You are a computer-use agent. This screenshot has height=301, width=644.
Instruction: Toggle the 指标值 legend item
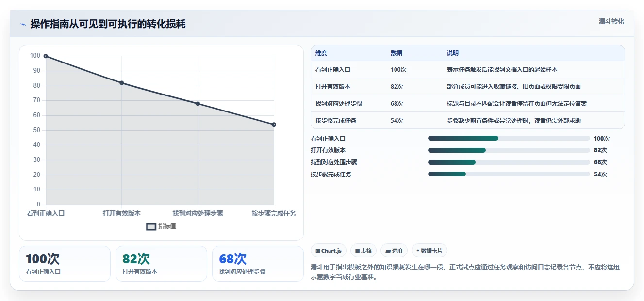tap(161, 226)
